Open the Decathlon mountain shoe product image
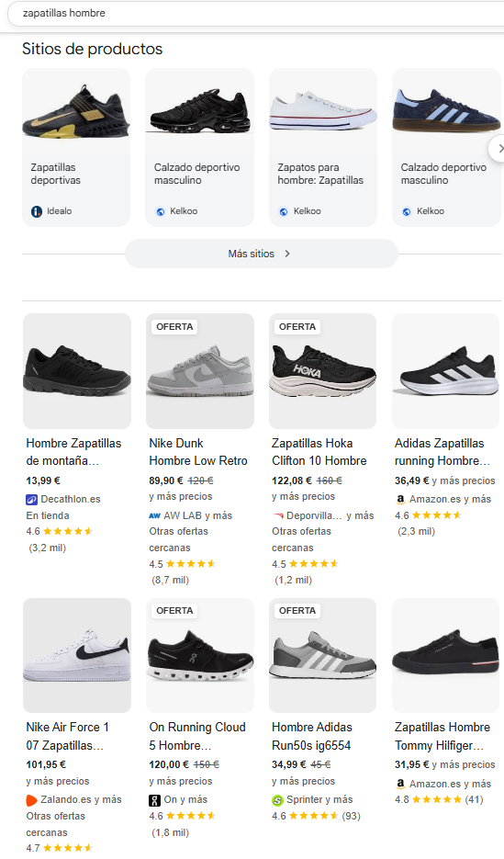The image size is (504, 859). (x=77, y=371)
